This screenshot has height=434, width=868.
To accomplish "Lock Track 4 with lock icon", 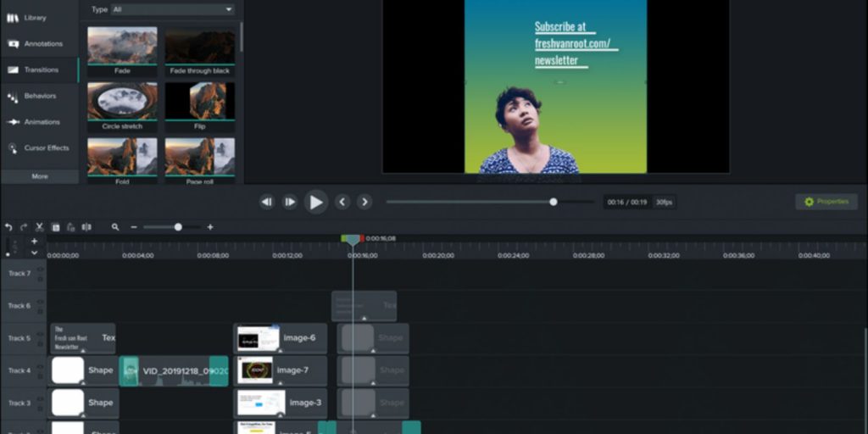I will (41, 376).
